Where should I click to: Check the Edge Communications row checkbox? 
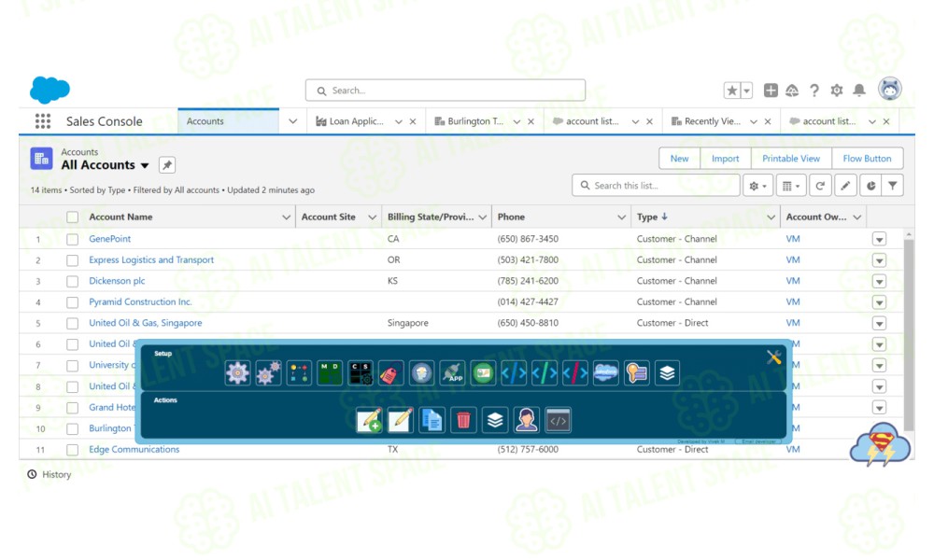coord(73,450)
